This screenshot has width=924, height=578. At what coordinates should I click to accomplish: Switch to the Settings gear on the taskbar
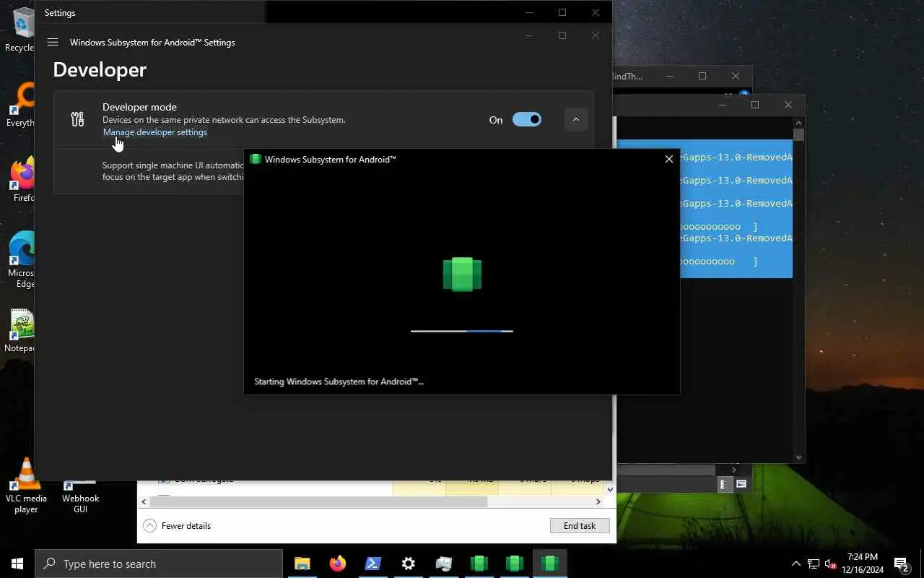[x=408, y=564]
